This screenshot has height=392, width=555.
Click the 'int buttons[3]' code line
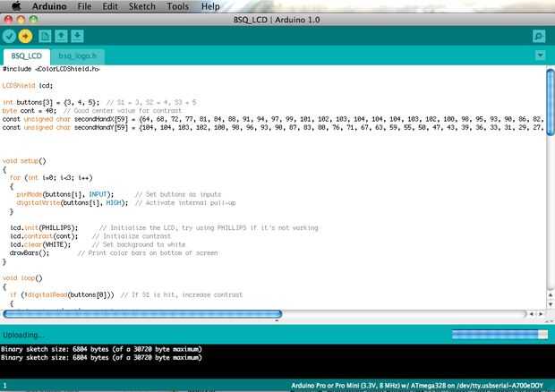tap(99, 103)
